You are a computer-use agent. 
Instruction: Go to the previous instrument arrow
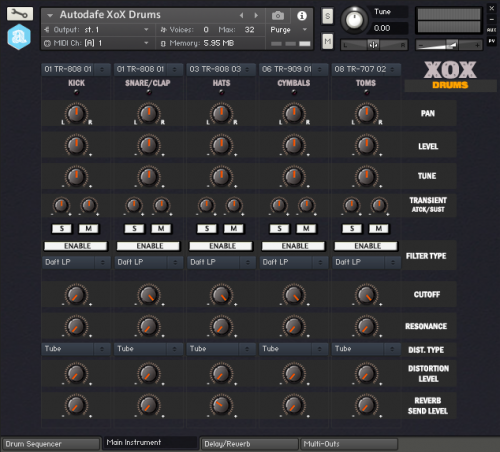point(242,15)
